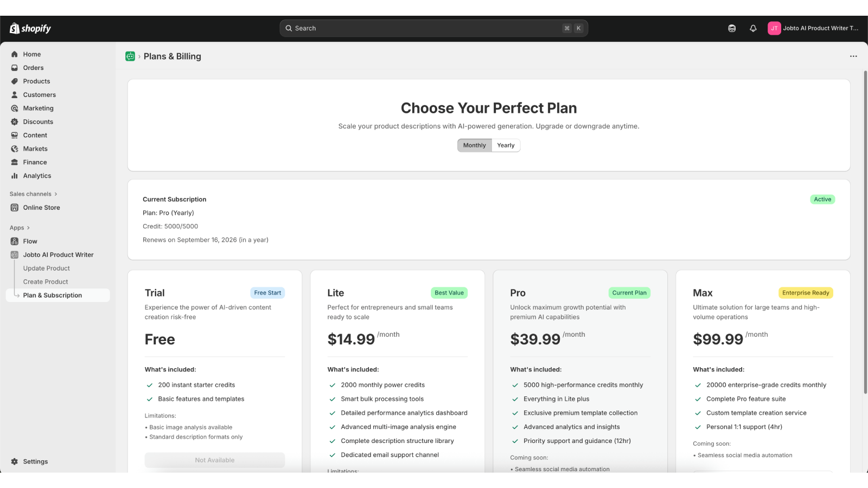This screenshot has width=868, height=488.
Task: Click the Settings gear icon
Action: point(15,461)
